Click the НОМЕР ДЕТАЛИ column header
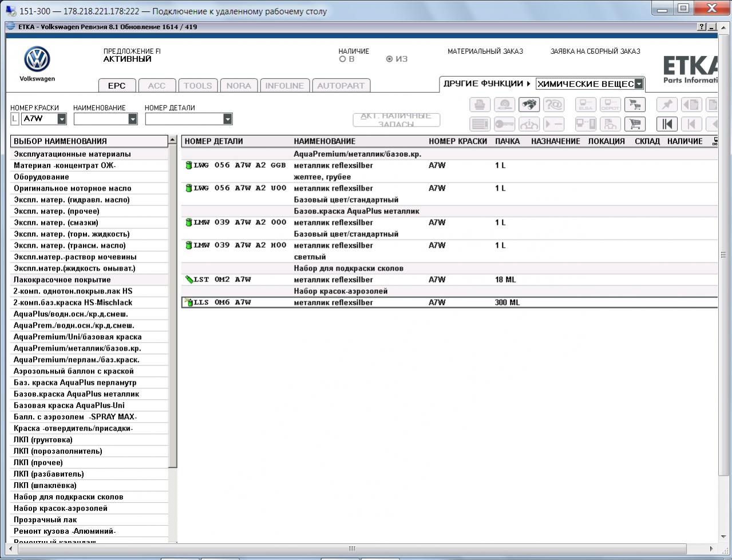Viewport: 732px width, 560px height. point(213,141)
